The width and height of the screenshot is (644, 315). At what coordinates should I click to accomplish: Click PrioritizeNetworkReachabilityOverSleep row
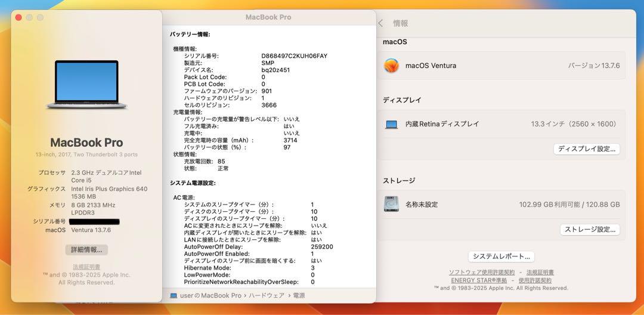click(249, 282)
